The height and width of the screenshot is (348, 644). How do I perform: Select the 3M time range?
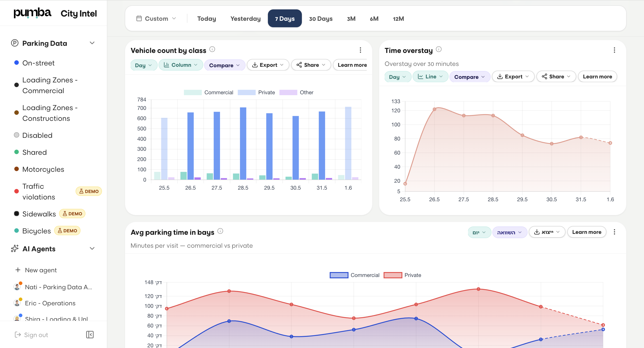click(x=351, y=19)
